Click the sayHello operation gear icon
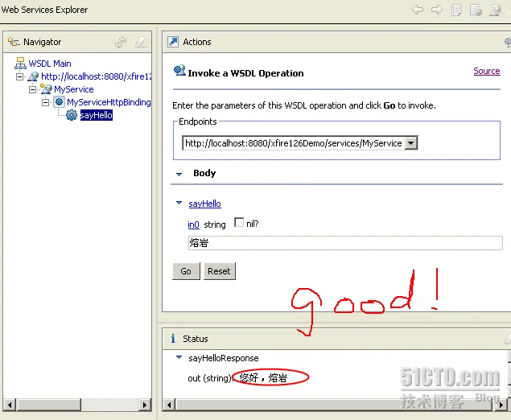This screenshot has height=420, width=511. click(x=72, y=115)
